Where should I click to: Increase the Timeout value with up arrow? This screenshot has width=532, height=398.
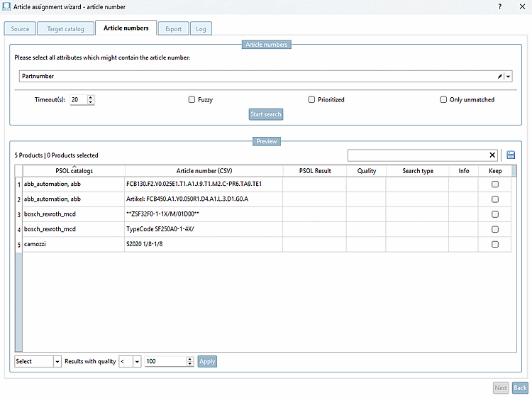[x=90, y=97]
